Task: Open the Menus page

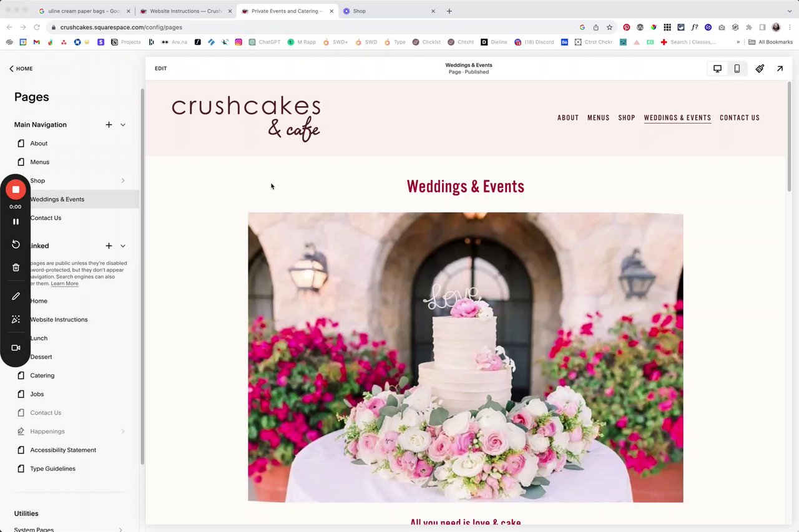Action: 39,162
